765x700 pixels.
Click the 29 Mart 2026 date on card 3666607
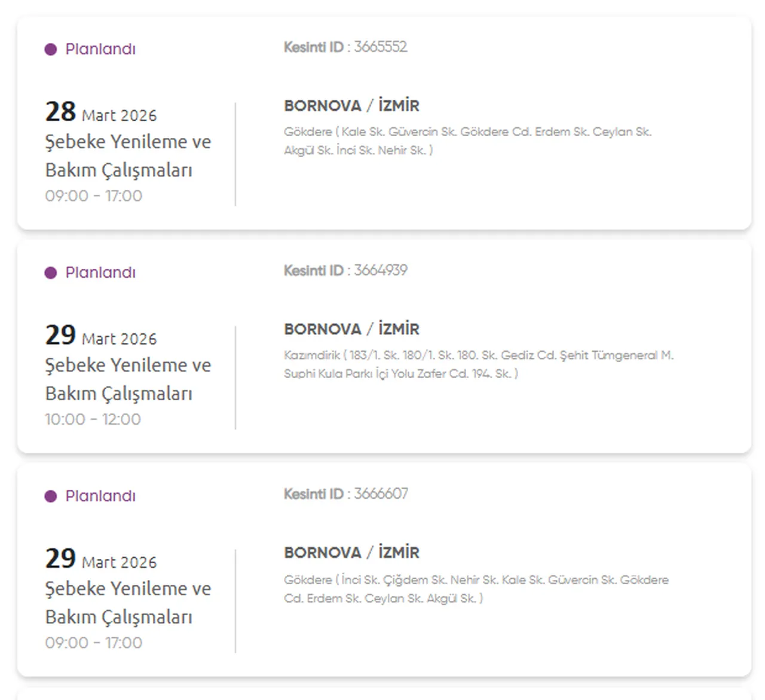click(x=101, y=559)
